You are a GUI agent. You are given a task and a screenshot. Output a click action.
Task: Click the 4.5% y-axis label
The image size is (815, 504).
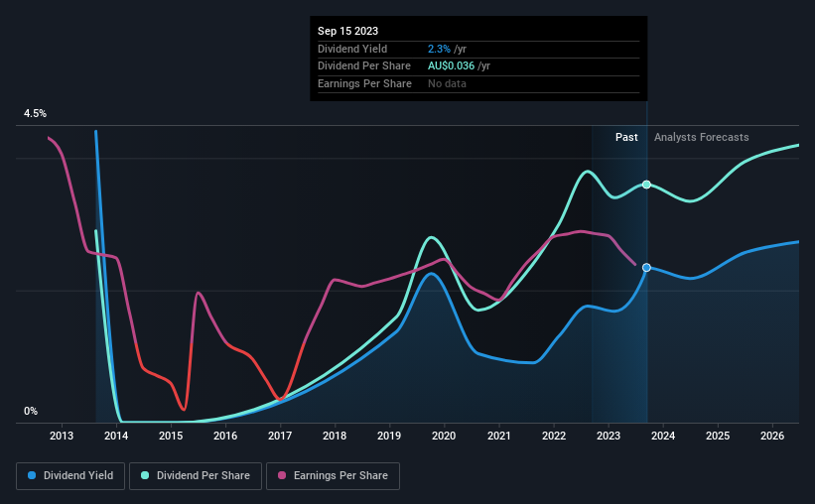tap(35, 113)
